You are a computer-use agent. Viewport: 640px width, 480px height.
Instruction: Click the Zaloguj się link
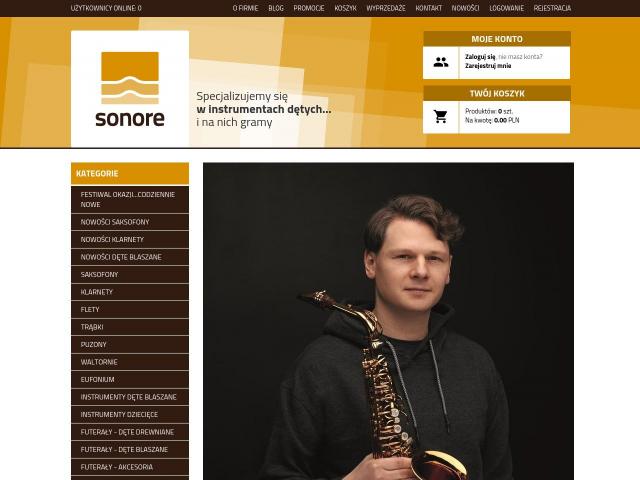pos(480,57)
